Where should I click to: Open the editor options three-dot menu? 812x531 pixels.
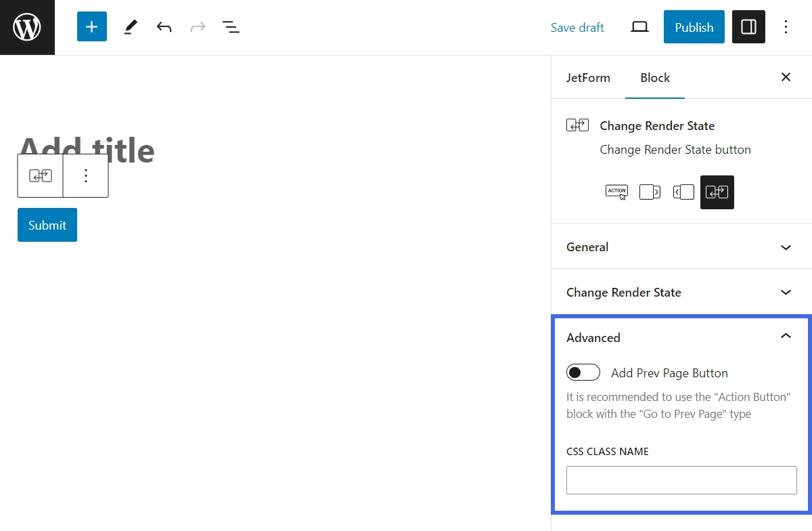click(x=786, y=26)
